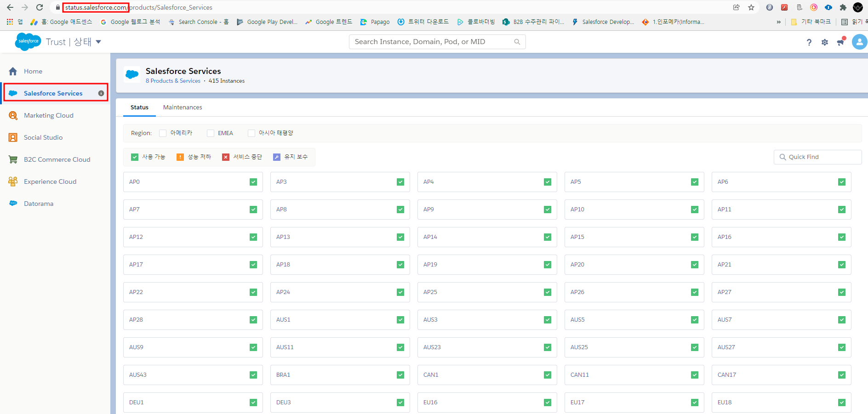Open the user profile avatar
The width and height of the screenshot is (868, 414).
pyautogui.click(x=859, y=42)
